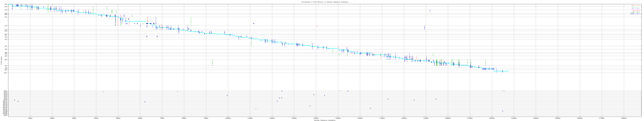Click the FISH Band y-axis title
Screen dimensions: 644x121
coord(2,60)
